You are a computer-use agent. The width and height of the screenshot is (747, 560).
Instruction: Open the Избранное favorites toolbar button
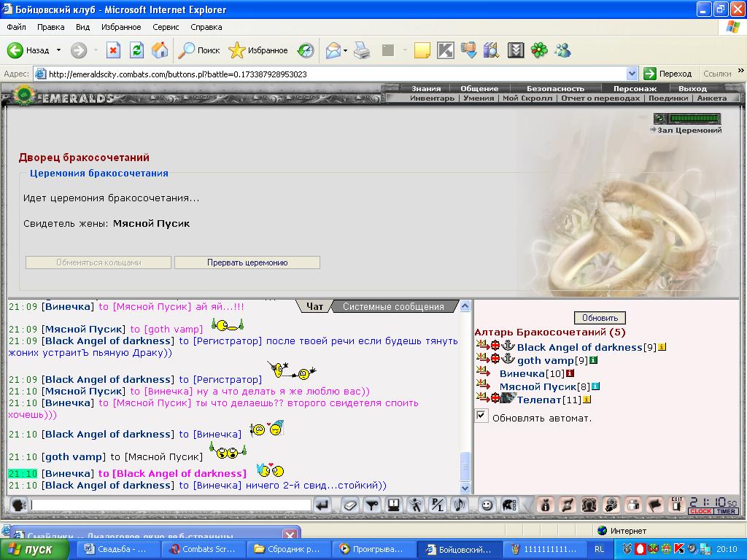click(258, 50)
